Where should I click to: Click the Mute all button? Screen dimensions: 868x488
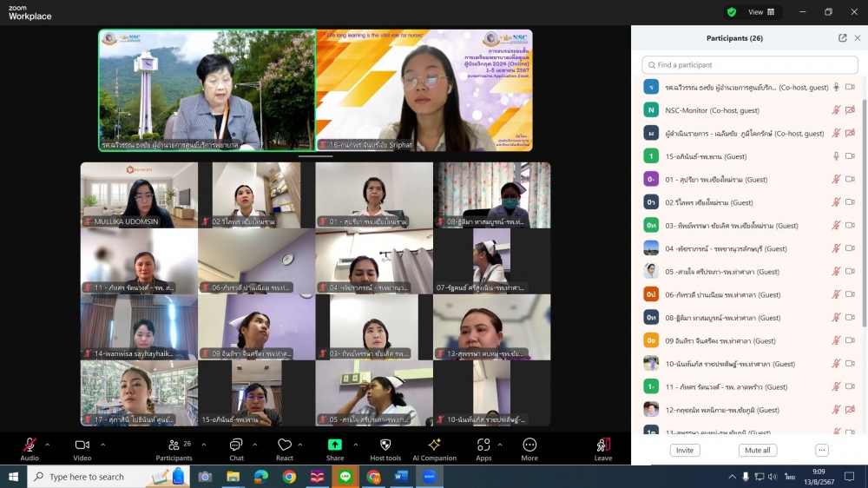757,451
